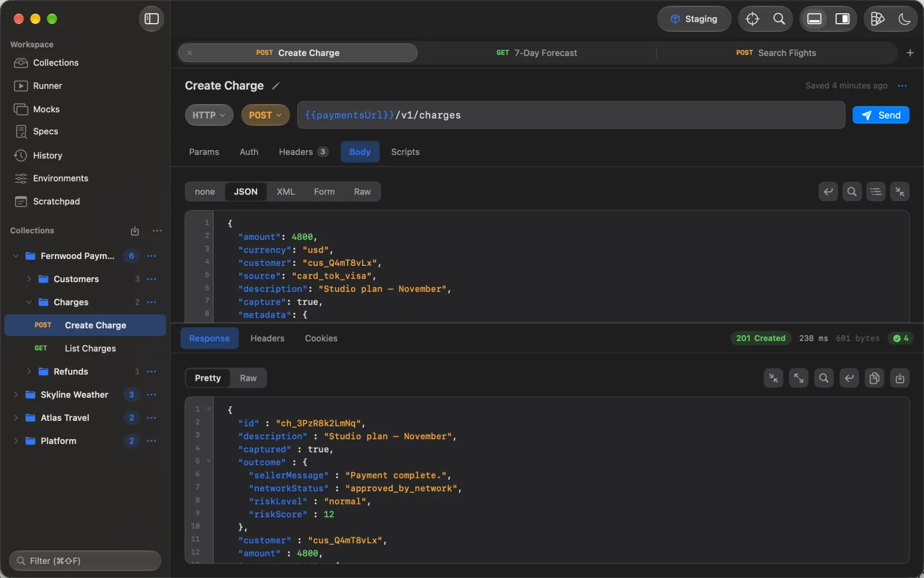The width and height of the screenshot is (924, 578).
Task: Search within the request body editor
Action: click(x=852, y=191)
